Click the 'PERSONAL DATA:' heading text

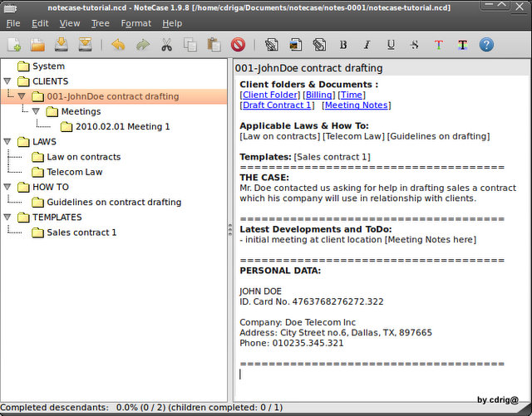point(280,271)
